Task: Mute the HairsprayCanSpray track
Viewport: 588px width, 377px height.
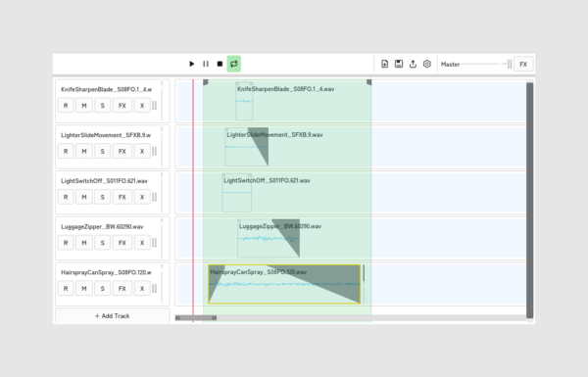Action: point(84,288)
